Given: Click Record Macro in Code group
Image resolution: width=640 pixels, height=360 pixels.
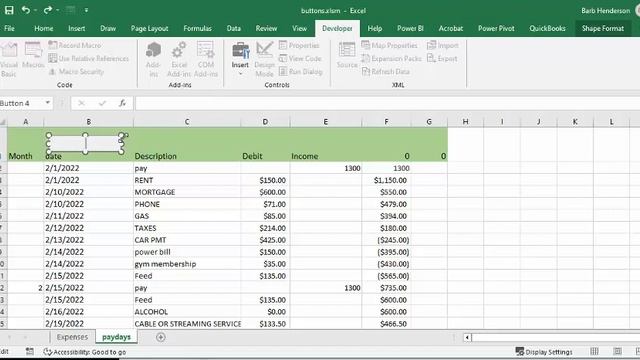Looking at the screenshot, I should [x=75, y=45].
